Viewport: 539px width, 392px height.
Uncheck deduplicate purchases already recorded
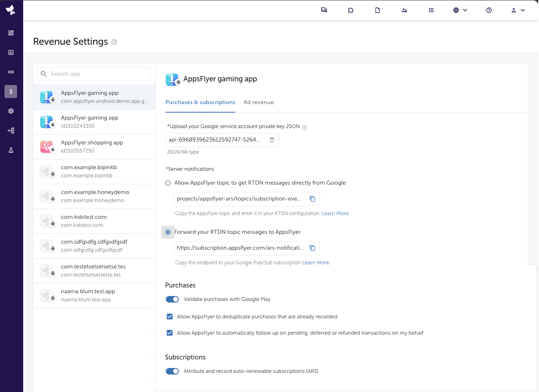tap(170, 316)
